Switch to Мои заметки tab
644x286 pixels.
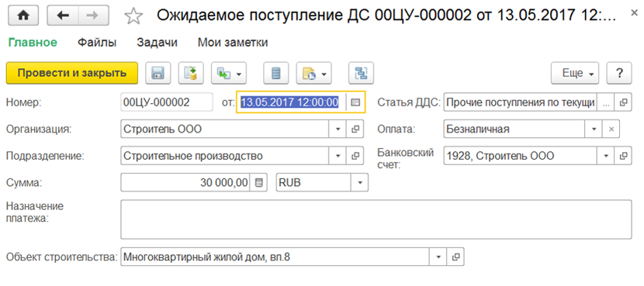233,43
